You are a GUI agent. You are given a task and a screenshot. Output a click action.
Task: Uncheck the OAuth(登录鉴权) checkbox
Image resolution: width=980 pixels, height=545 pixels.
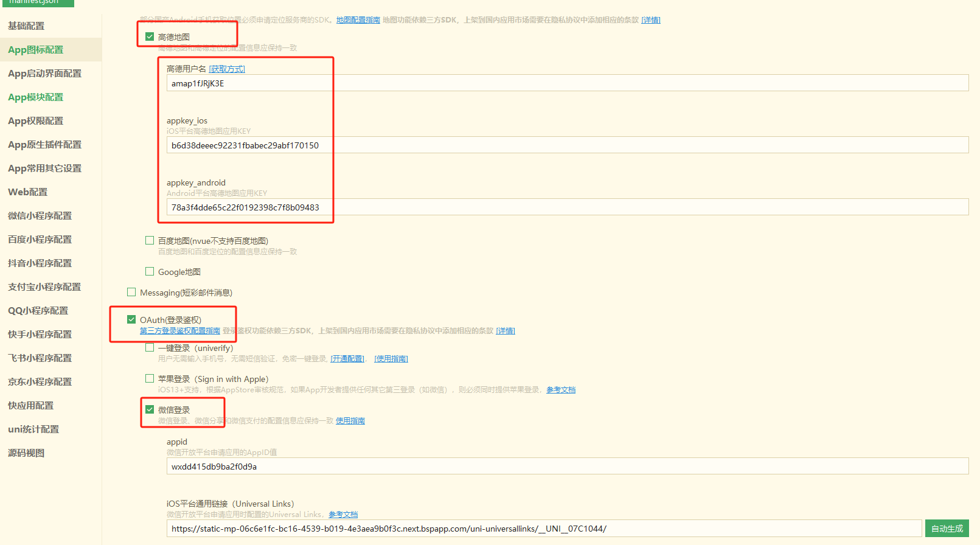131,319
